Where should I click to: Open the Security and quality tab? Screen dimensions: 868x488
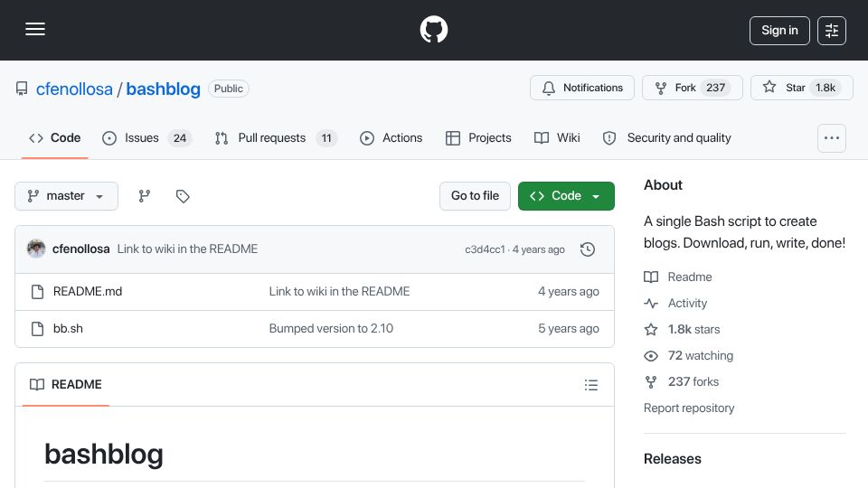pyautogui.click(x=666, y=137)
